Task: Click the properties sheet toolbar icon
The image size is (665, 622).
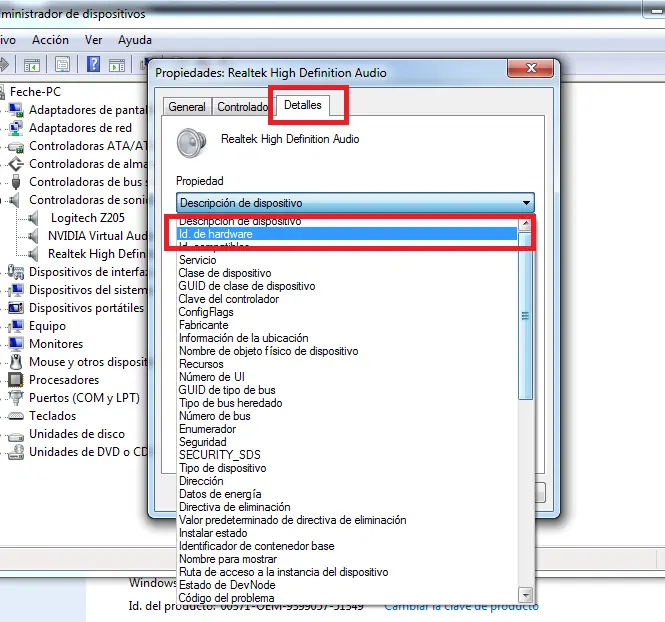Action: (62, 64)
